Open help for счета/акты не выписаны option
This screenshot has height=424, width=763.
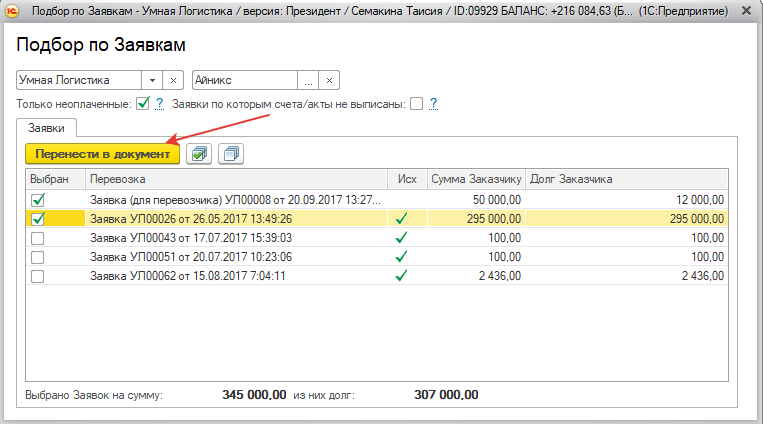point(434,104)
